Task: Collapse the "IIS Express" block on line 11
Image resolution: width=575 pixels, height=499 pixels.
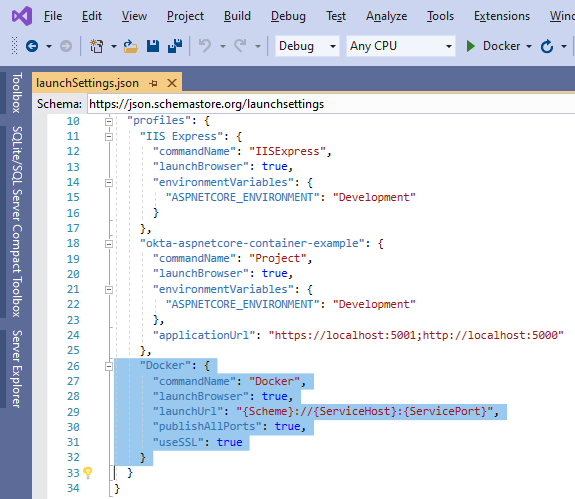Action: [109, 137]
